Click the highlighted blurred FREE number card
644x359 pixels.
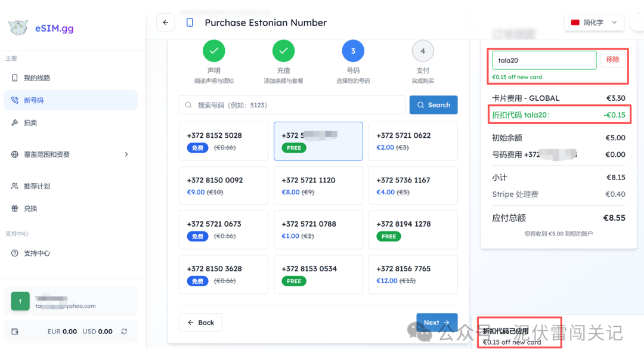318,141
